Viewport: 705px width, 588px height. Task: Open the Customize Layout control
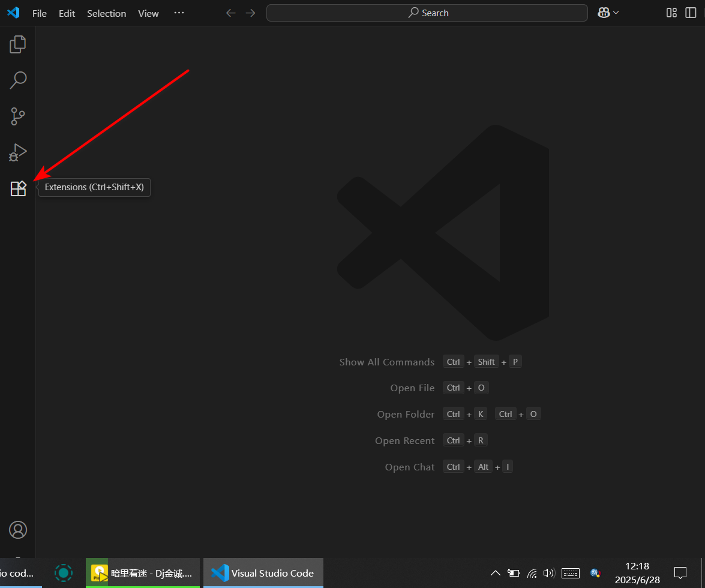point(671,12)
